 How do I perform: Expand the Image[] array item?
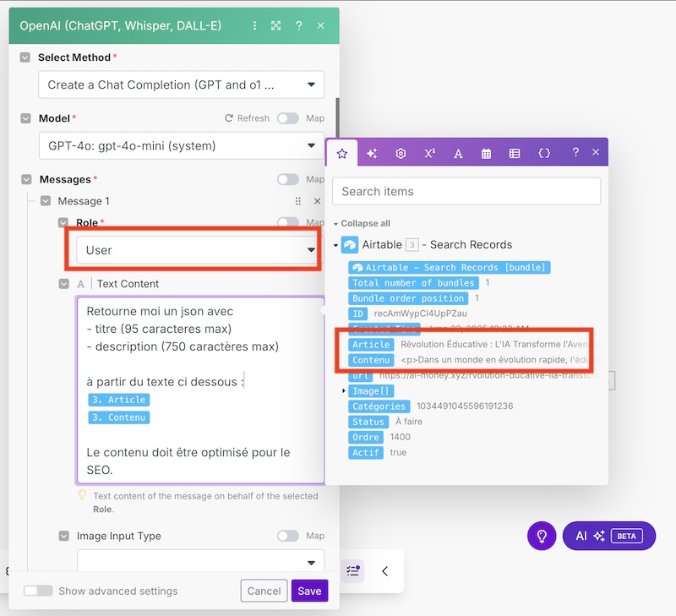344,391
